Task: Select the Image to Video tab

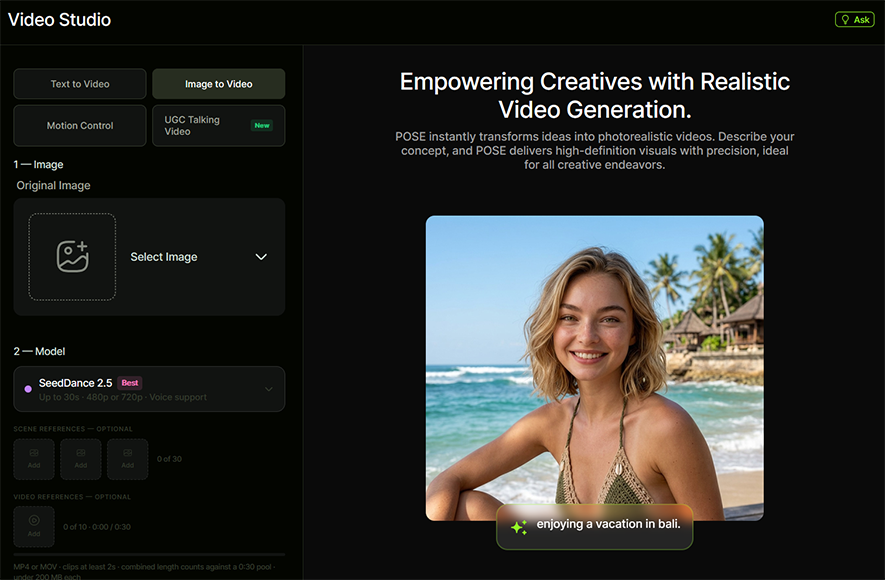Action: point(218,84)
